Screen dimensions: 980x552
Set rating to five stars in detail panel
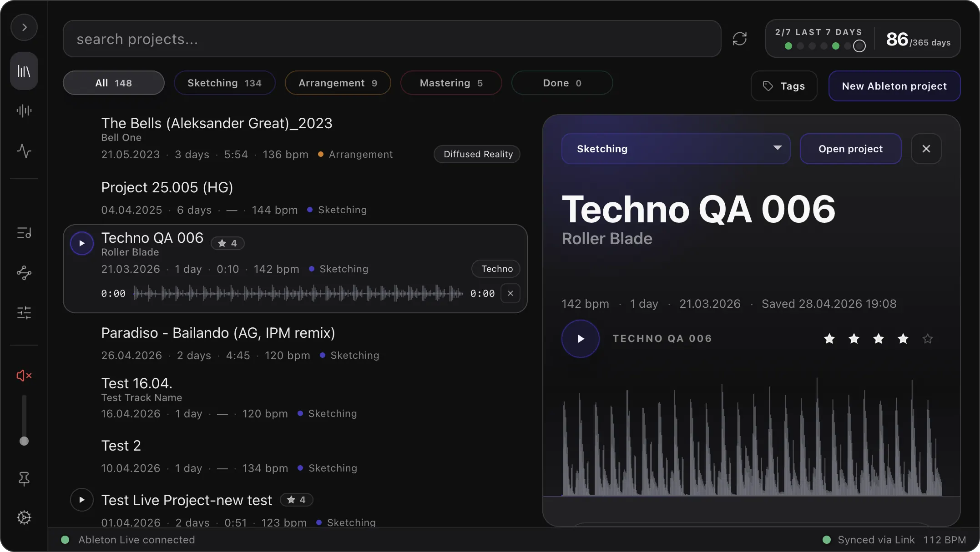[x=928, y=339]
